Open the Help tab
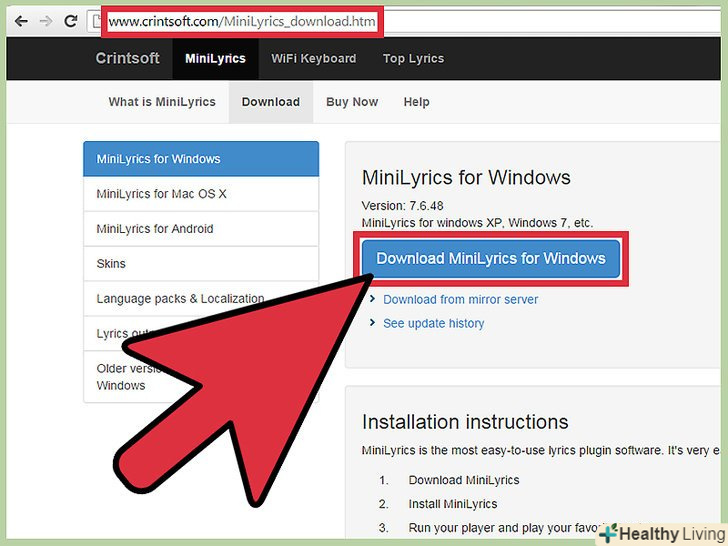This screenshot has height=546, width=728. point(416,102)
